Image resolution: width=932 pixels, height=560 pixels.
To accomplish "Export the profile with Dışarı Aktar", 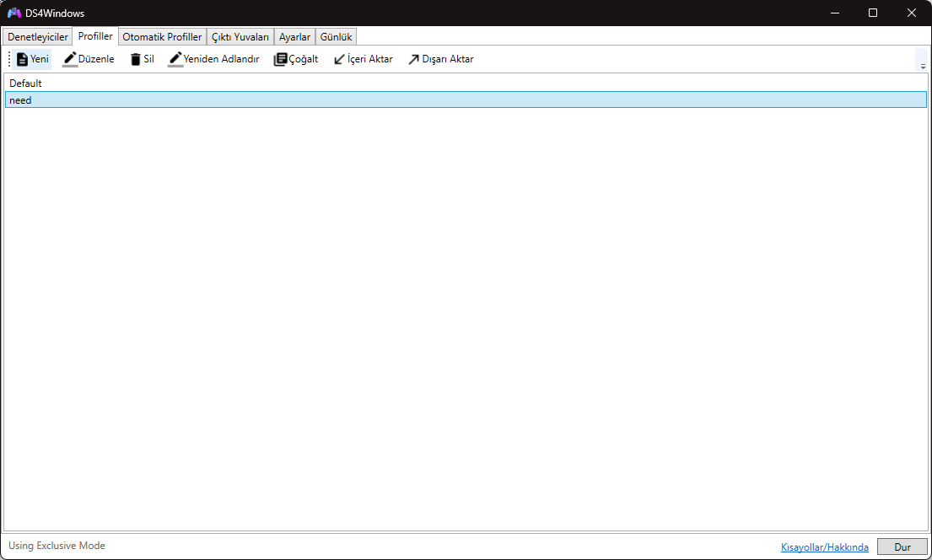I will [440, 59].
